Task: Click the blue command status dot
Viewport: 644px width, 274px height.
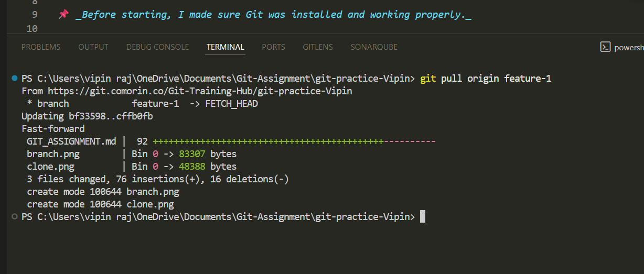Action: point(15,79)
